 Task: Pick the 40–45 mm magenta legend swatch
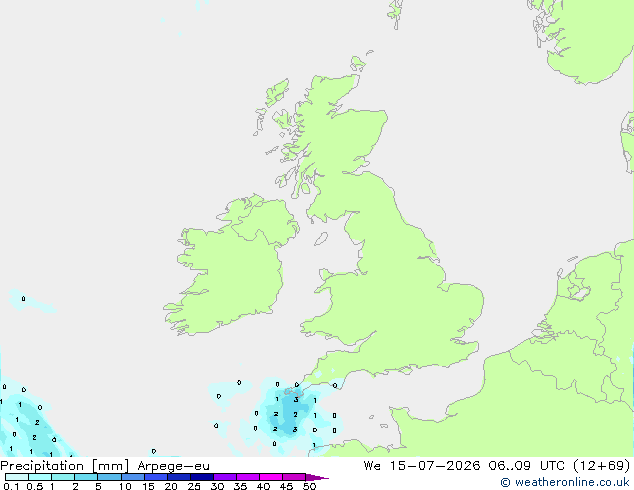tap(271, 477)
